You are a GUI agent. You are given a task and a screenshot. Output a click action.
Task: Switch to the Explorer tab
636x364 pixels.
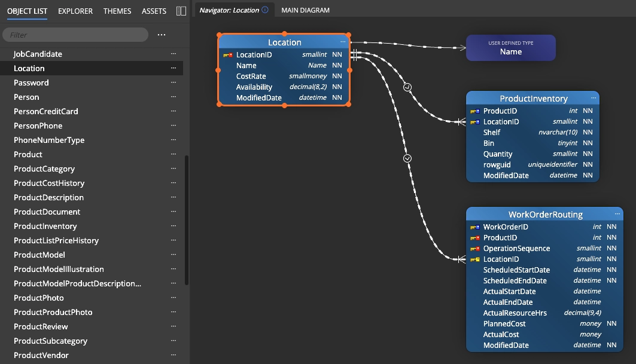pos(75,11)
